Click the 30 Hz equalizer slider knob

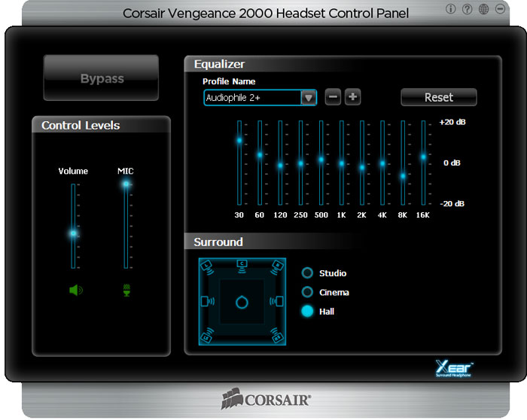(x=239, y=141)
